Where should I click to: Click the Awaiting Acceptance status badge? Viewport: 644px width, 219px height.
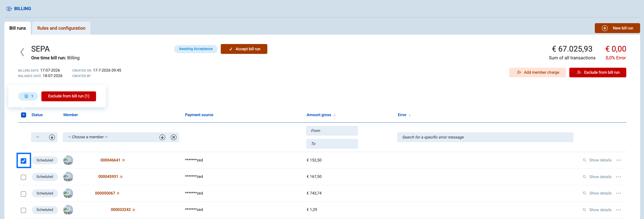[x=196, y=49]
